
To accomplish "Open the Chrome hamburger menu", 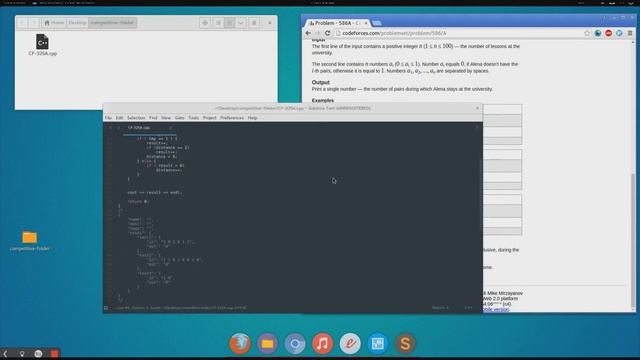I will coord(630,33).
